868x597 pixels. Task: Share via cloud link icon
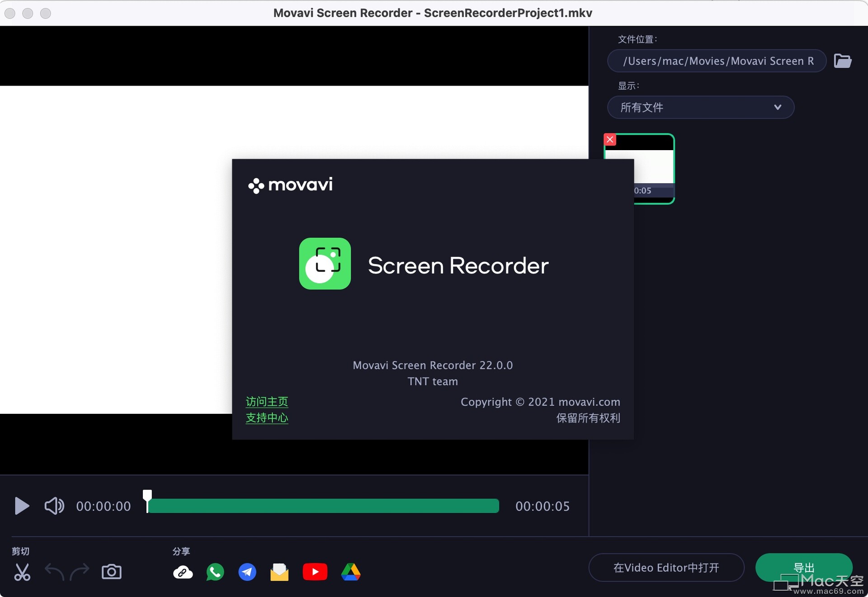click(183, 572)
